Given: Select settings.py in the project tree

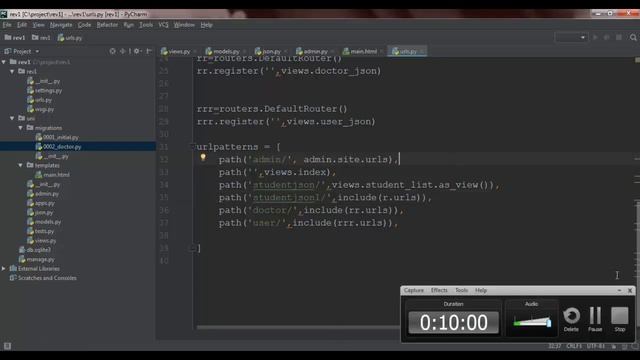Looking at the screenshot, I should [44, 90].
